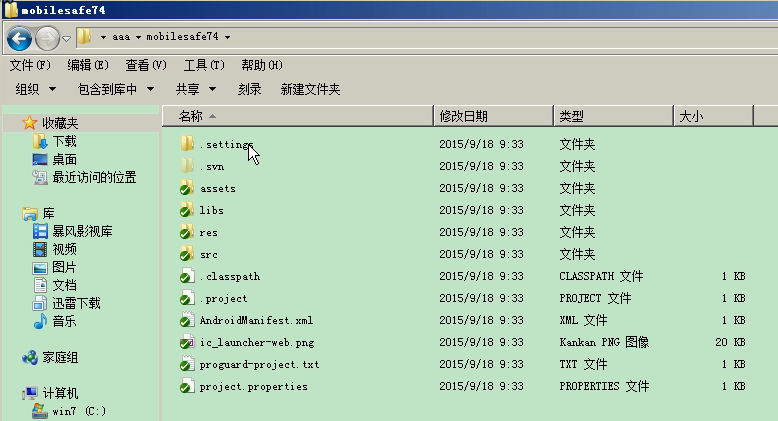Click the 20 KB size cell
This screenshot has width=778, height=421.
(x=730, y=342)
